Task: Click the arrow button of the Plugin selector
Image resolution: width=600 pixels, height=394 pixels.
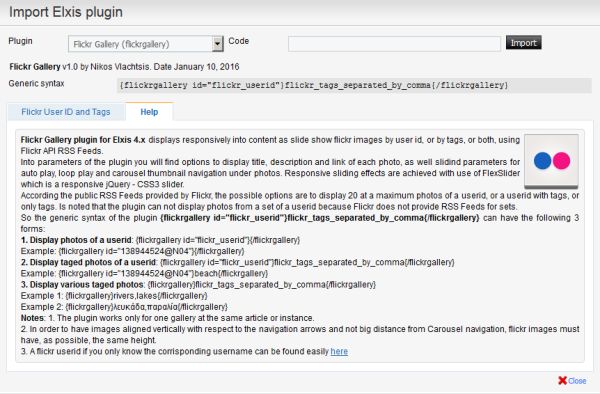Action: 217,44
